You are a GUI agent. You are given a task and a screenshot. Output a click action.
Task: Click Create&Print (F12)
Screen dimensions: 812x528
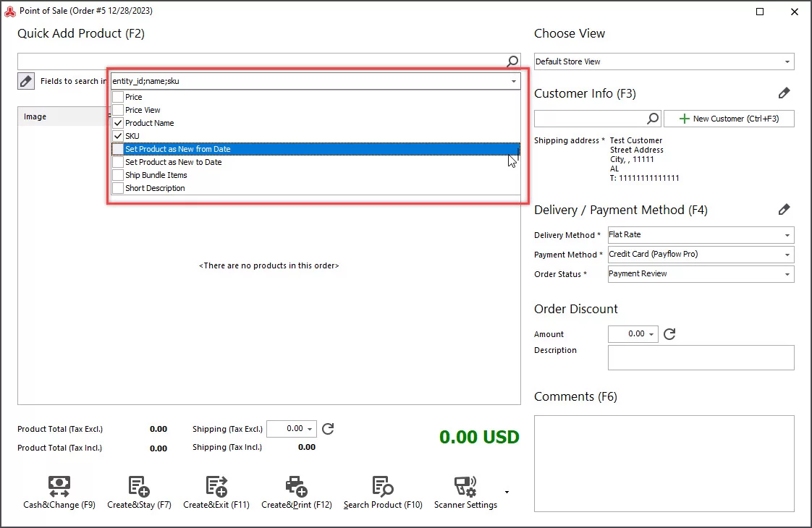pos(296,493)
